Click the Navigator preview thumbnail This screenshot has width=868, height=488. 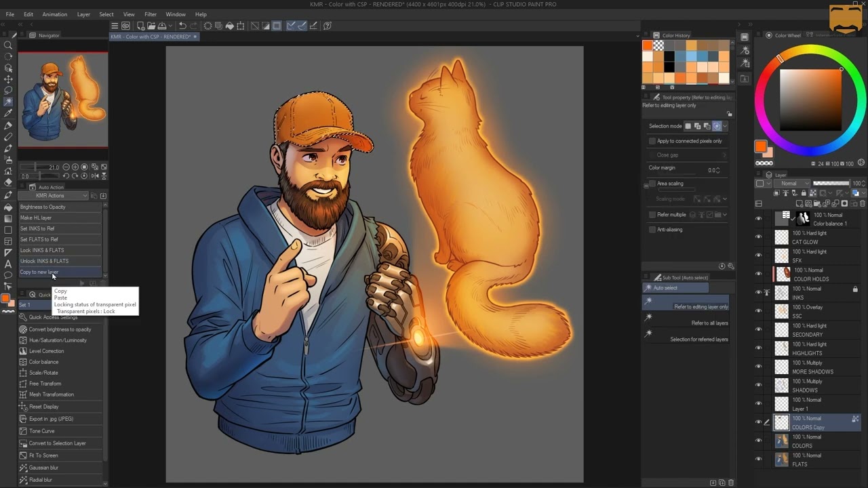point(63,99)
